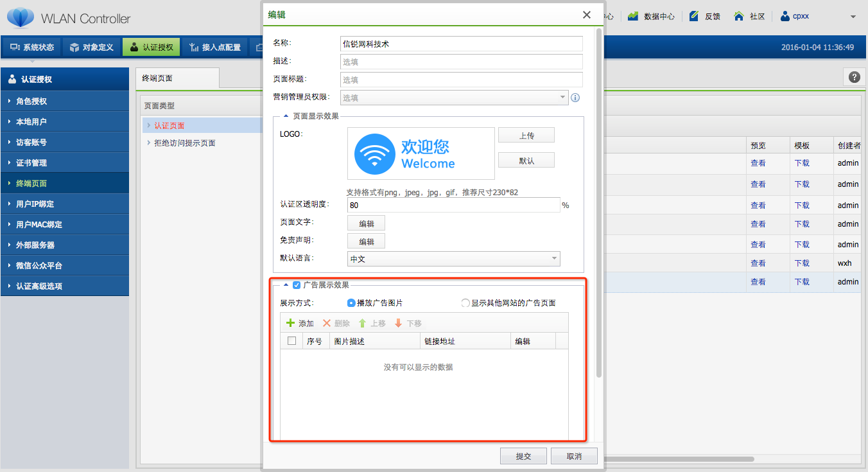Click the info icon beside 营销管理员权限

(x=575, y=98)
